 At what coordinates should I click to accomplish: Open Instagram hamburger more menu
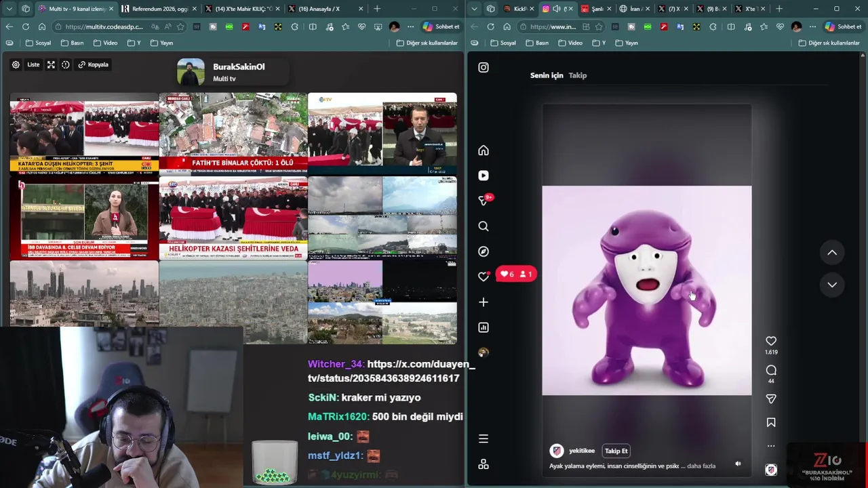point(484,439)
